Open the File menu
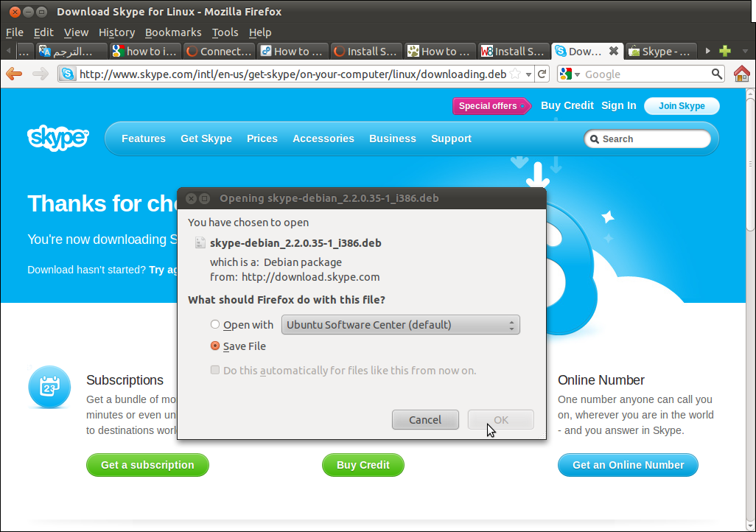The height and width of the screenshot is (532, 756). pos(15,32)
